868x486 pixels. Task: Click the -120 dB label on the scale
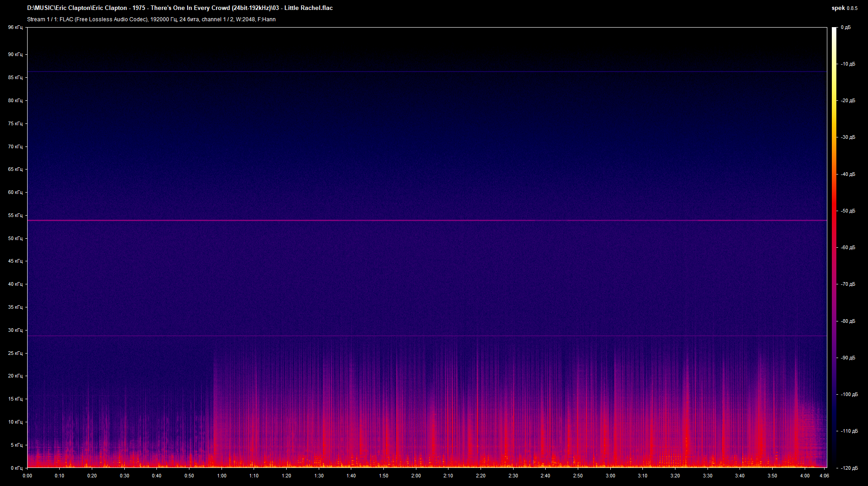pyautogui.click(x=849, y=468)
